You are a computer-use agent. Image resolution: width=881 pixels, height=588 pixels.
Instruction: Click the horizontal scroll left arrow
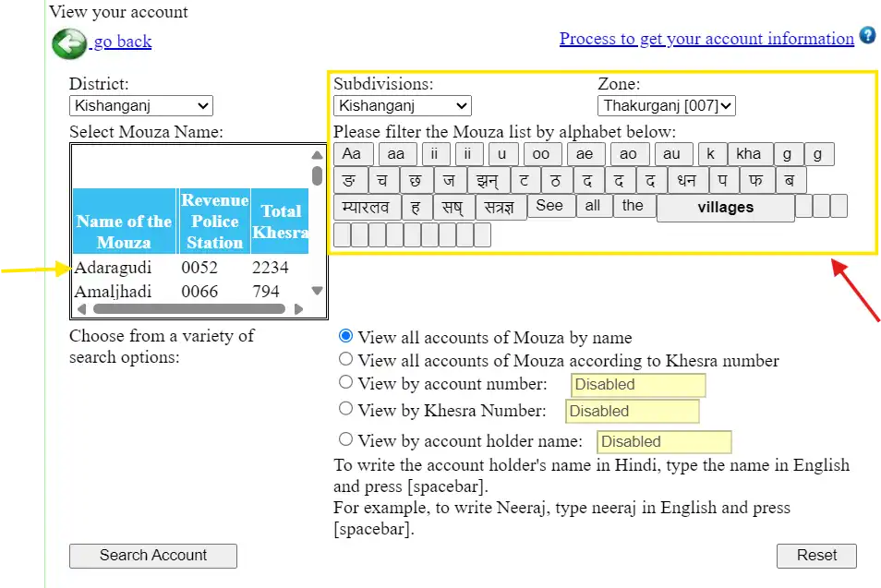coord(82,309)
